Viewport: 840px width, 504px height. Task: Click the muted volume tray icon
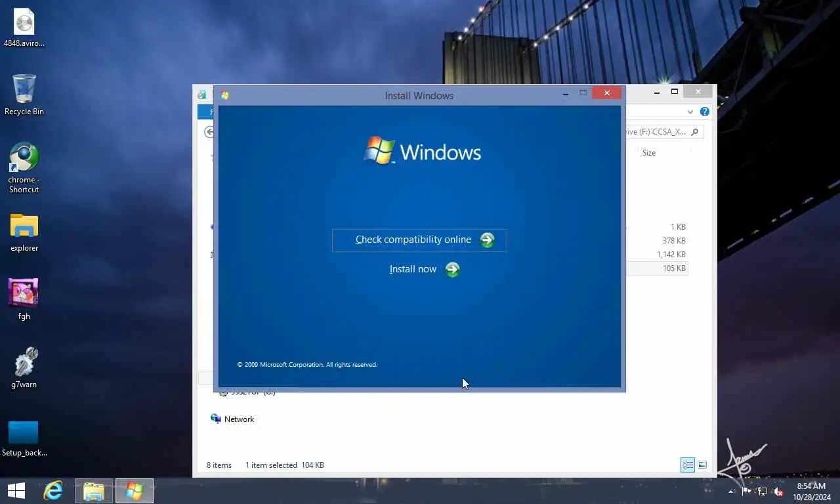click(778, 491)
